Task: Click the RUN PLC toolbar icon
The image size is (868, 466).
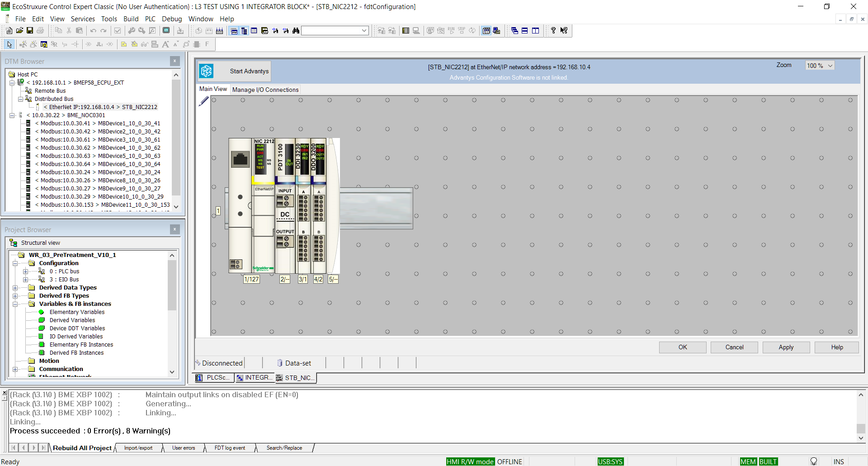Action: pyautogui.click(x=451, y=31)
